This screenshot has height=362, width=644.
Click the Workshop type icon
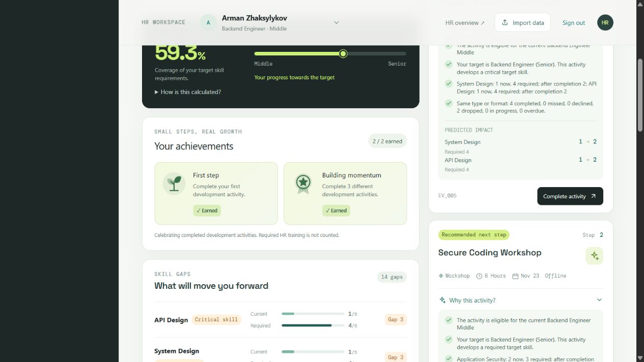point(441,276)
